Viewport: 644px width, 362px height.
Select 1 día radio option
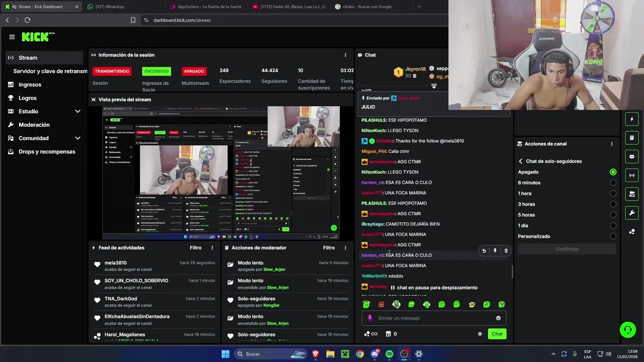613,226
